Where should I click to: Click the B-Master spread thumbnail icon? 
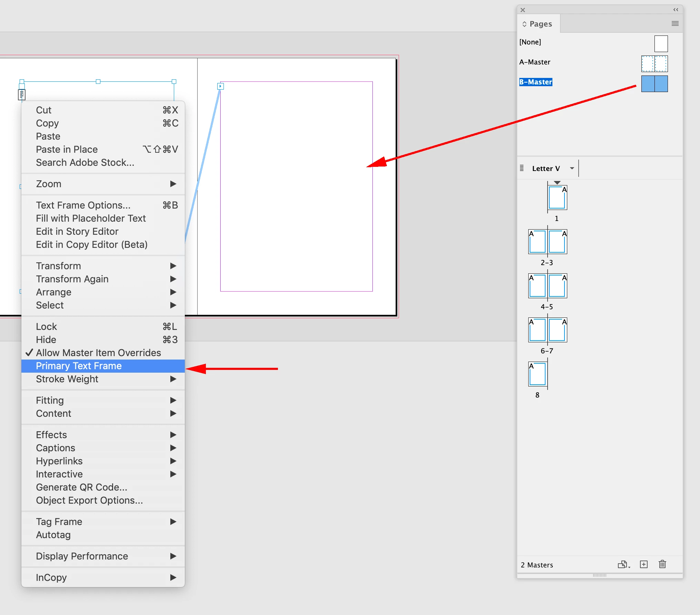(654, 84)
